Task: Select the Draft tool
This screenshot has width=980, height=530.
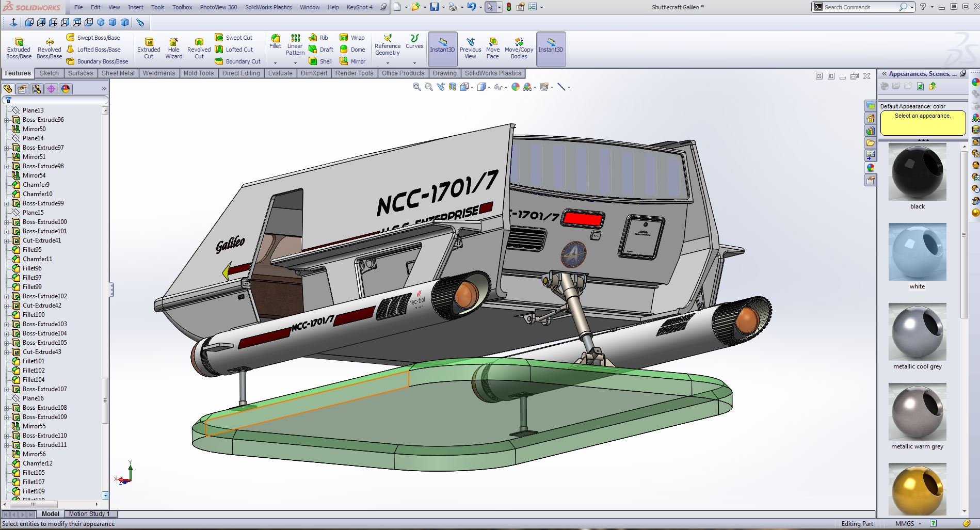Action: 321,50
